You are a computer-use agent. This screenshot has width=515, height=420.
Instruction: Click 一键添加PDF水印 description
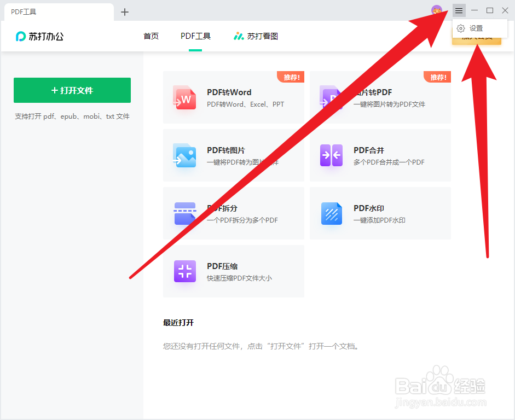coord(379,220)
